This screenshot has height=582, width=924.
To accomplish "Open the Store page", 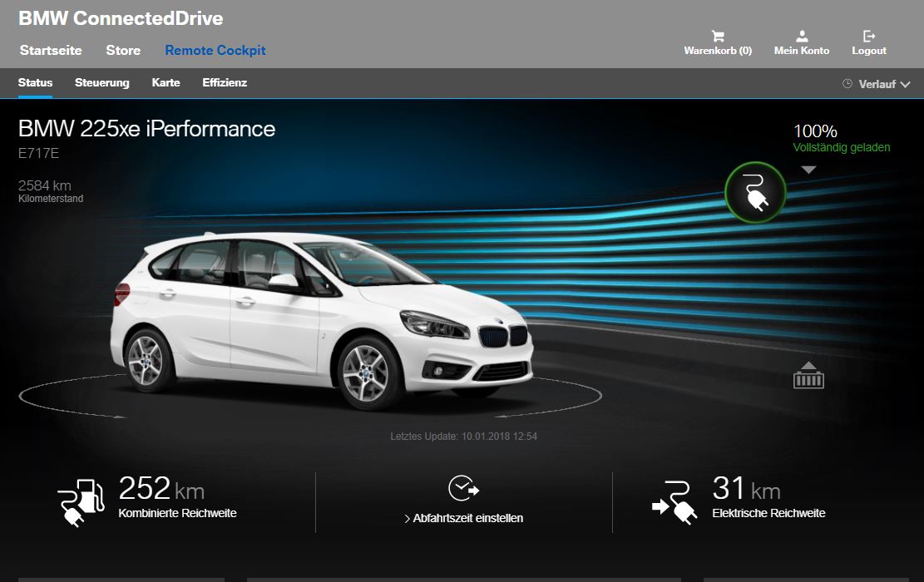I will [x=123, y=50].
